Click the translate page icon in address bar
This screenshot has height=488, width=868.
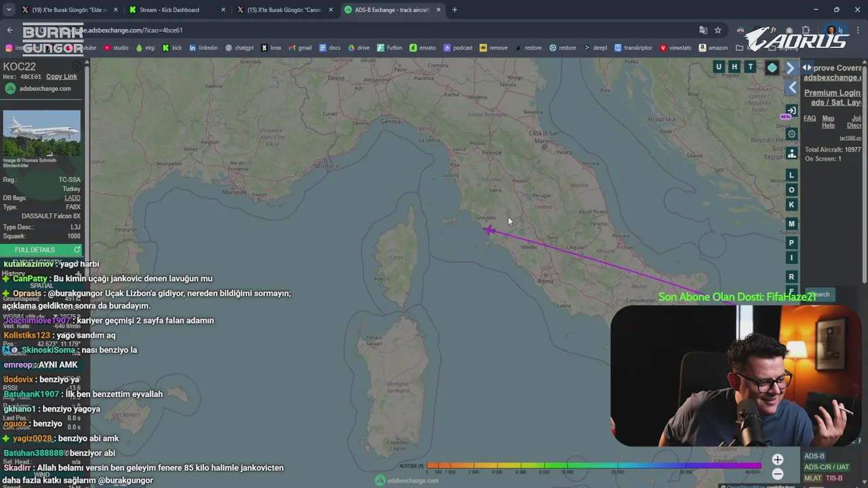pos(703,30)
